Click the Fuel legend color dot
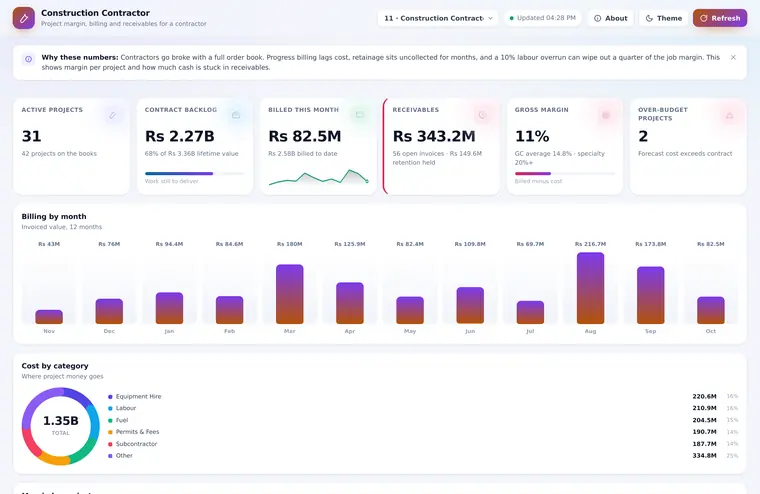This screenshot has height=494, width=760. click(x=110, y=420)
